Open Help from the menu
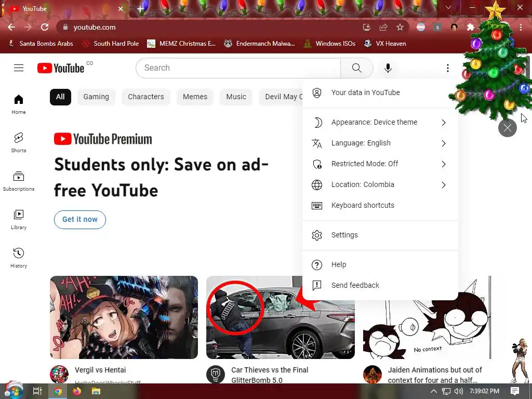Image resolution: width=532 pixels, height=399 pixels. tap(380, 264)
